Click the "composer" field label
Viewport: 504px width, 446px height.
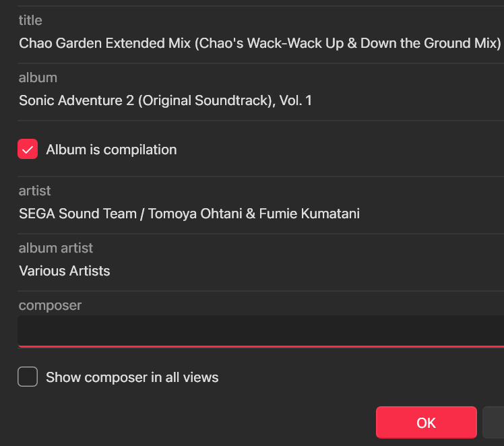50,305
